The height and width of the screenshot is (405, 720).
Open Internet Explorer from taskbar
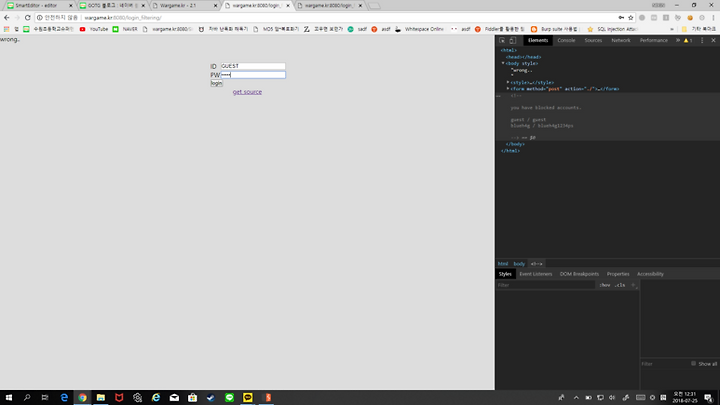tap(156, 398)
